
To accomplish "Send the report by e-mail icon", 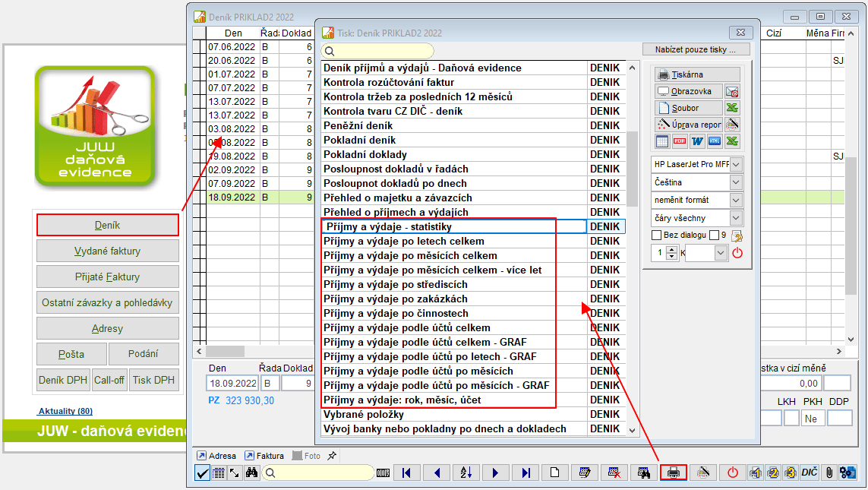I will [732, 91].
